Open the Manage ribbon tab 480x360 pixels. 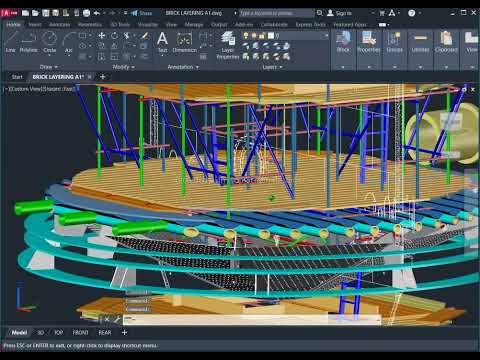click(194, 24)
